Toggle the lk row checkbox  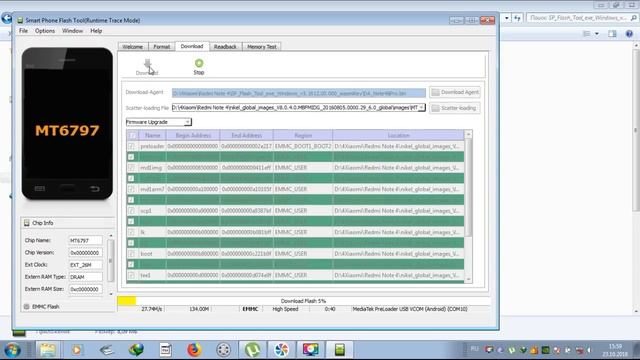click(x=131, y=232)
